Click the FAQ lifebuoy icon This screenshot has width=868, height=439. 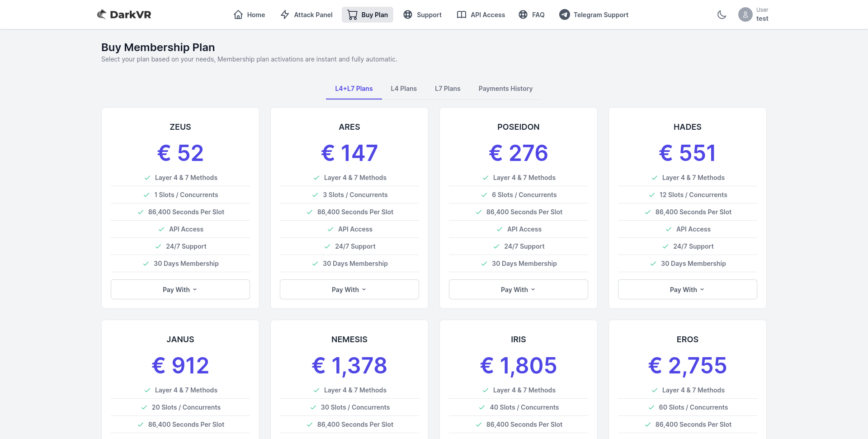tap(523, 14)
